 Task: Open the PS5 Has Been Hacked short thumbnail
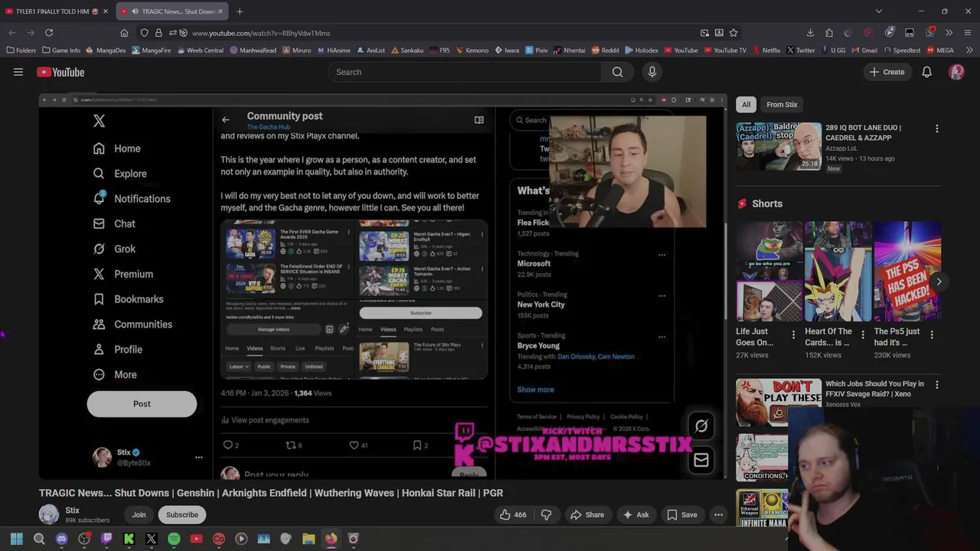(x=907, y=272)
